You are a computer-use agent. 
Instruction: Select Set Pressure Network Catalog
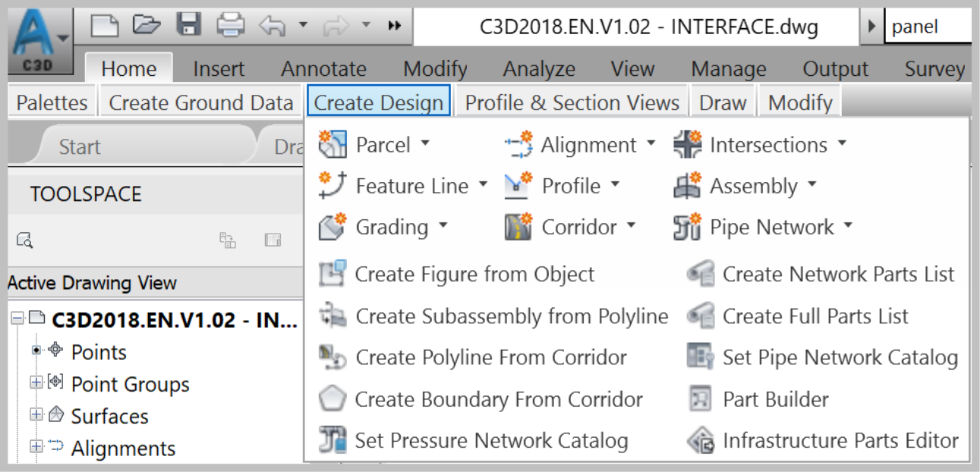point(474,440)
